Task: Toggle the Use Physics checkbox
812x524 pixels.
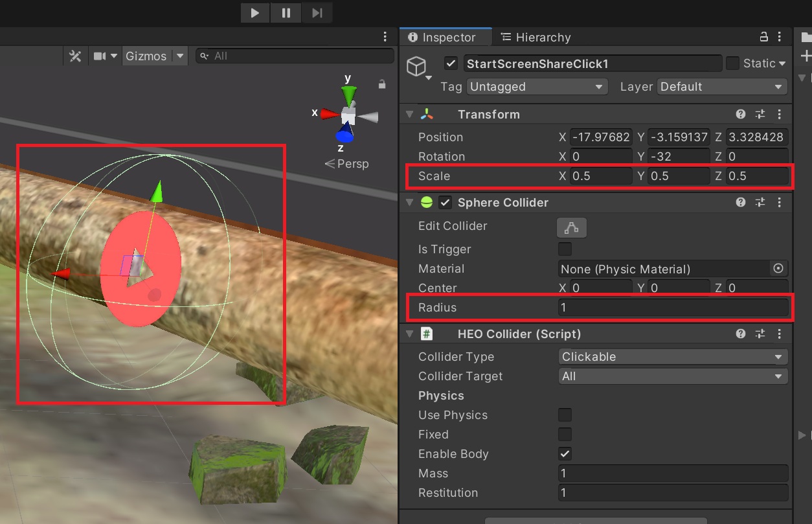Action: click(x=565, y=415)
